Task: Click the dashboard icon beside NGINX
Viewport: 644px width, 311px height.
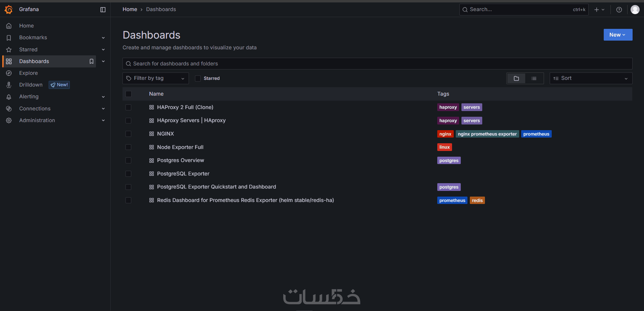Action: pyautogui.click(x=152, y=134)
